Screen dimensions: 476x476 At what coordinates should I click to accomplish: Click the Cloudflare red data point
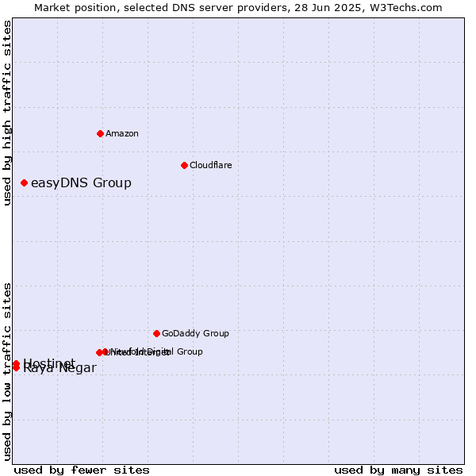(x=184, y=166)
